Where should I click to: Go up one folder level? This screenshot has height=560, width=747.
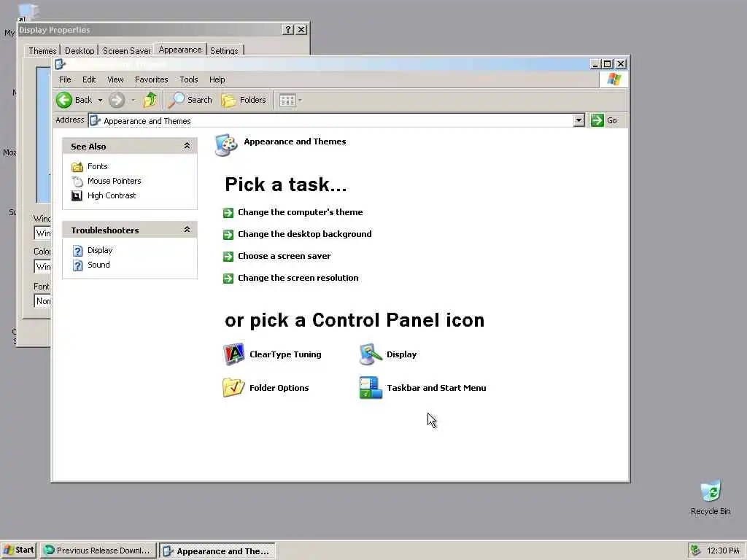150,100
